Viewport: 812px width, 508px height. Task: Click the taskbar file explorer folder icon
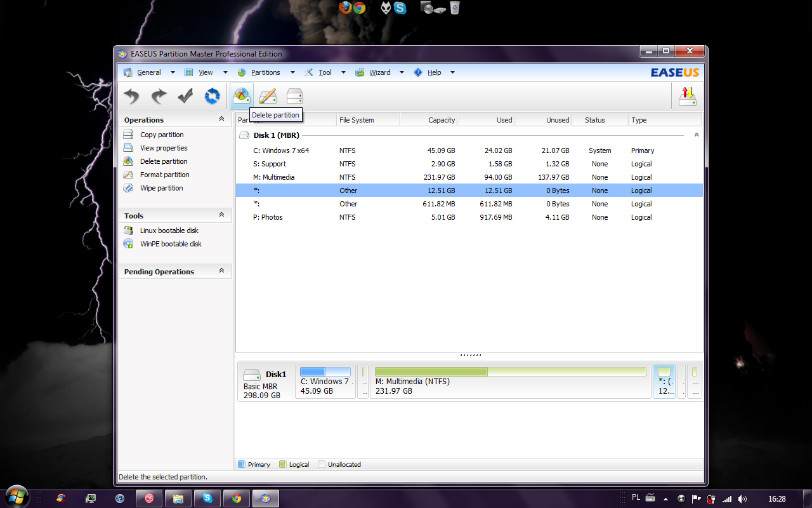[178, 498]
